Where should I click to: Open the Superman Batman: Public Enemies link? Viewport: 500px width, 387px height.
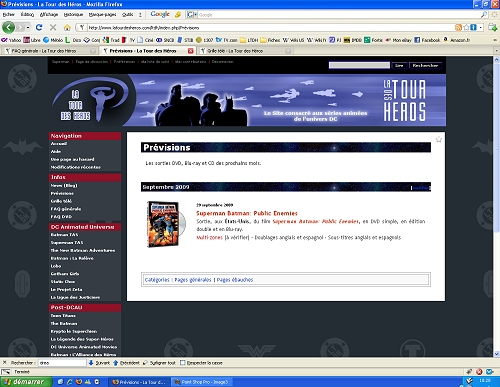click(x=247, y=213)
